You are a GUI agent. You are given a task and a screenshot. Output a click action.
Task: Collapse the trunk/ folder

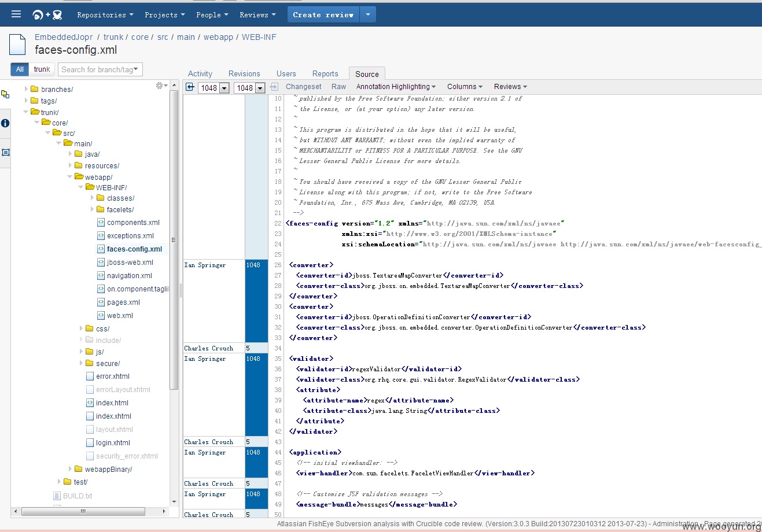click(26, 112)
